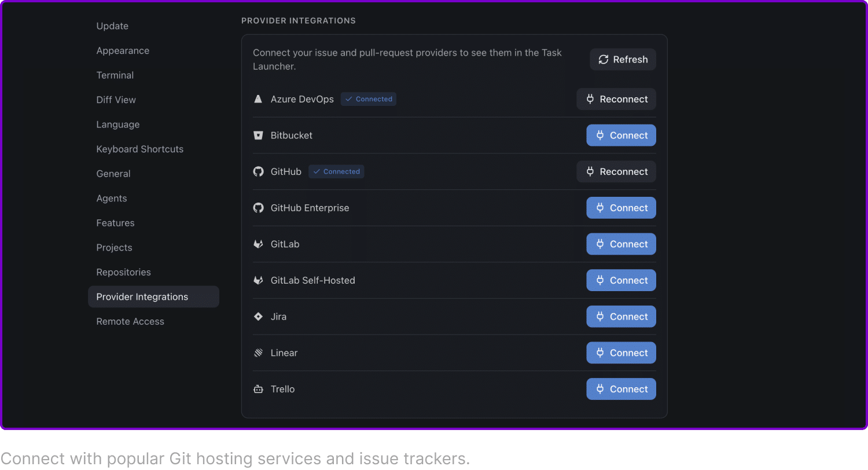Image resolution: width=868 pixels, height=470 pixels.
Task: Click the PROVIDER INTEGRATIONS section heading
Action: (x=299, y=21)
